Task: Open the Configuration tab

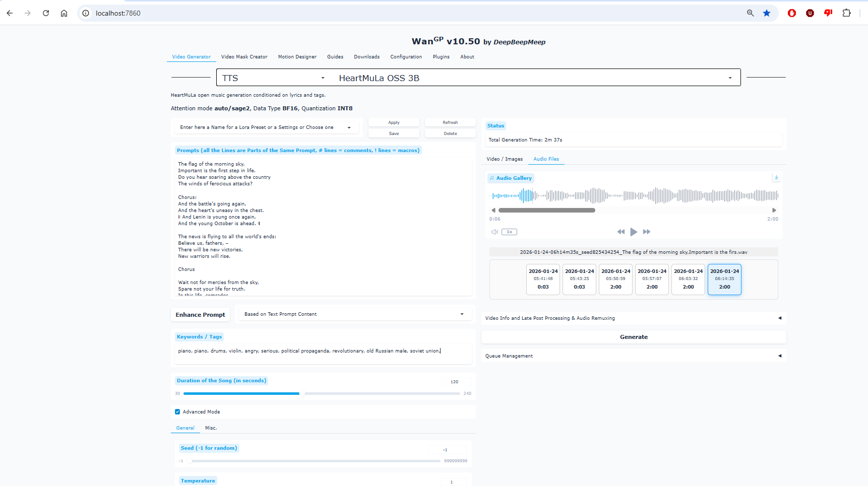Action: [x=406, y=57]
